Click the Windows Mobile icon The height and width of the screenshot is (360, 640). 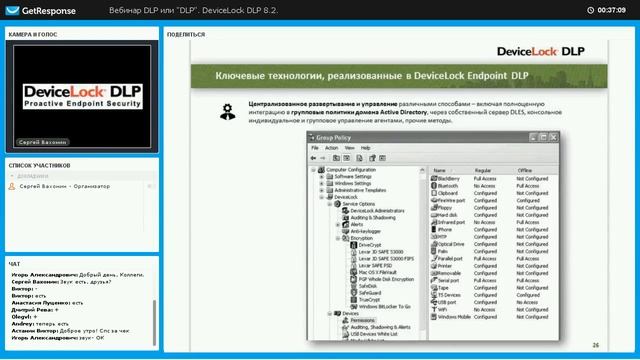pos(434,317)
